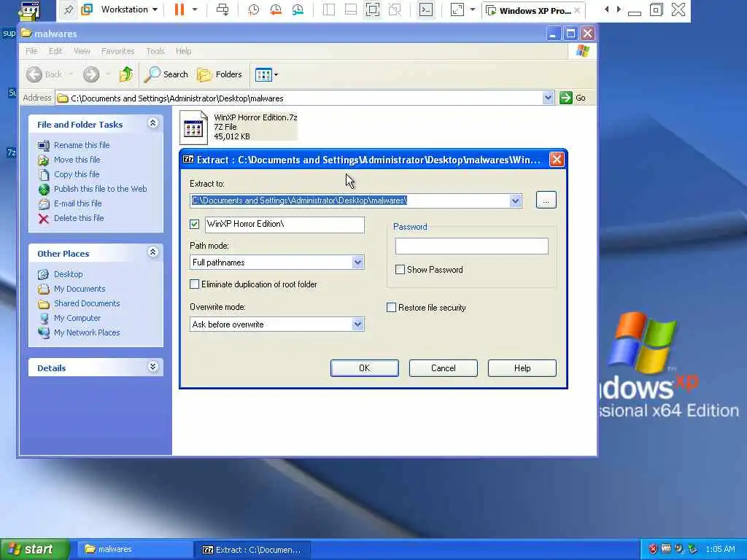The width and height of the screenshot is (747, 560).
Task: Click Rename this file link
Action: tap(82, 145)
